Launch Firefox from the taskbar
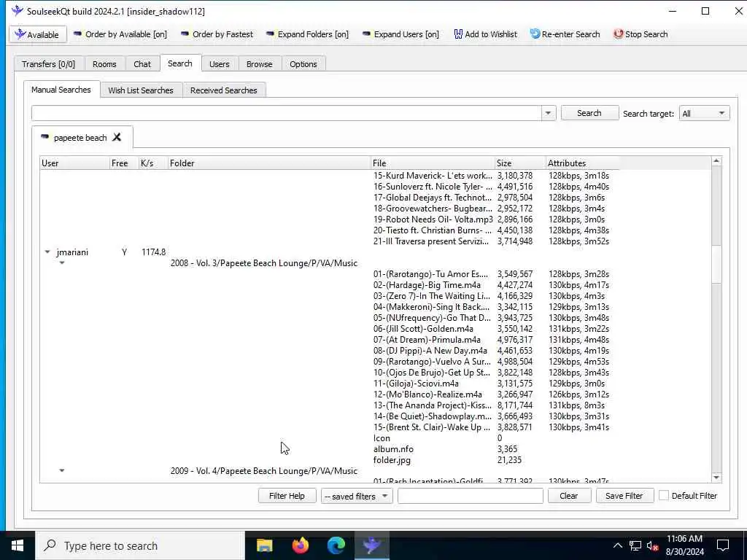 point(301,545)
